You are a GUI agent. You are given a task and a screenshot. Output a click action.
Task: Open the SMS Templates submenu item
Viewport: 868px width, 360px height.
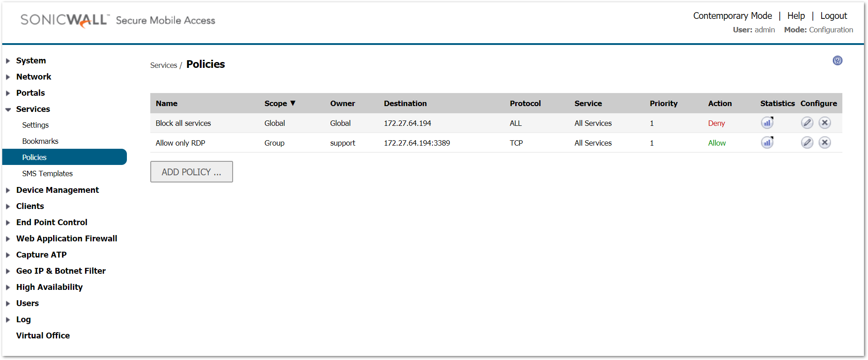[x=47, y=173]
